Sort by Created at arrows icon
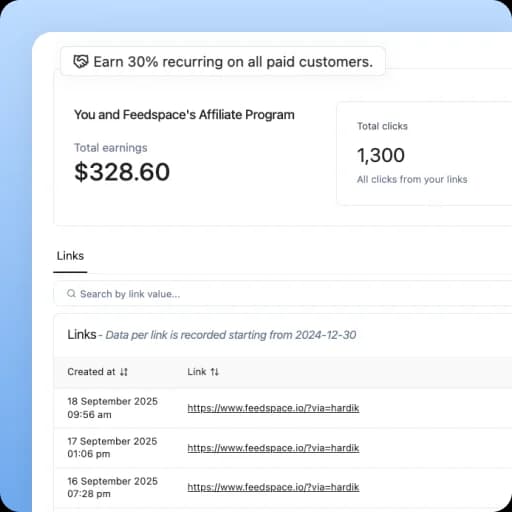This screenshot has height=512, width=512. coord(124,372)
